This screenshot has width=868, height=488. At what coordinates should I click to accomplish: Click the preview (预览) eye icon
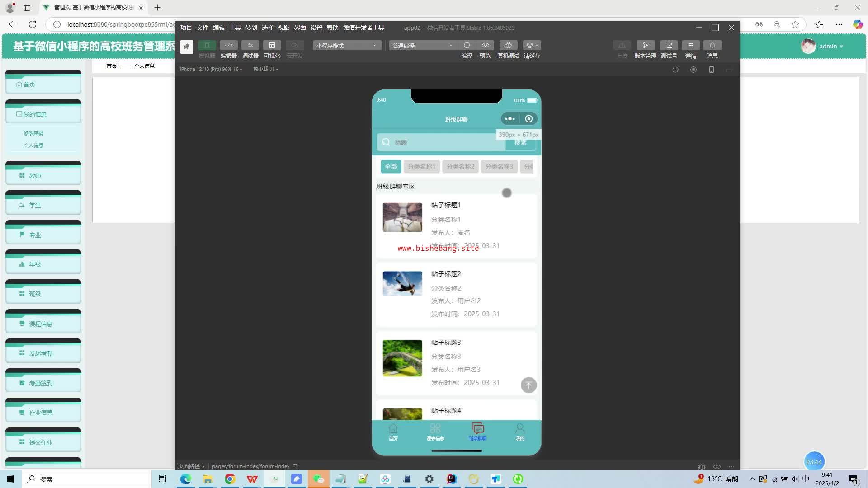[485, 46]
